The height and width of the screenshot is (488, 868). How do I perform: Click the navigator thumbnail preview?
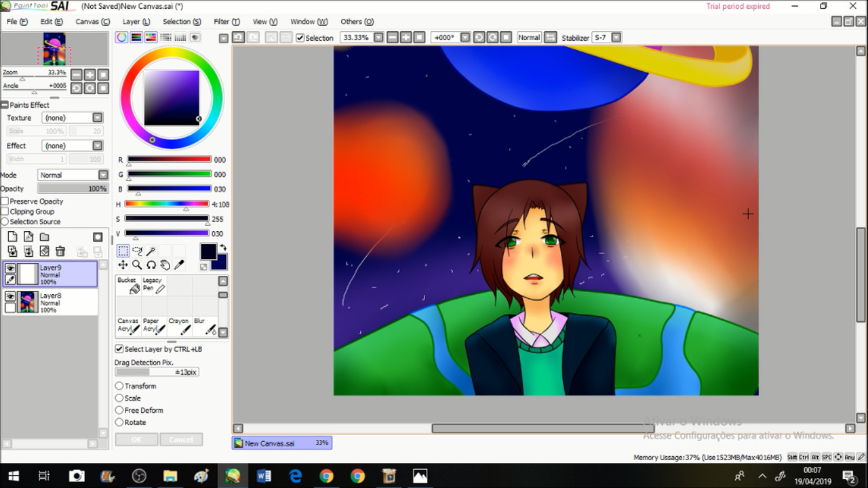[54, 49]
